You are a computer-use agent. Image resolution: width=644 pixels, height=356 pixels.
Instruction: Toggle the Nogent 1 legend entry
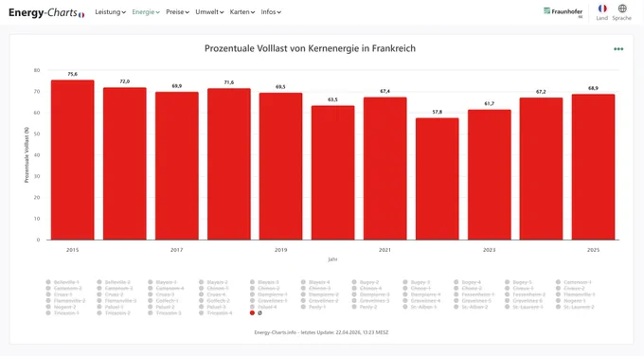click(x=571, y=300)
